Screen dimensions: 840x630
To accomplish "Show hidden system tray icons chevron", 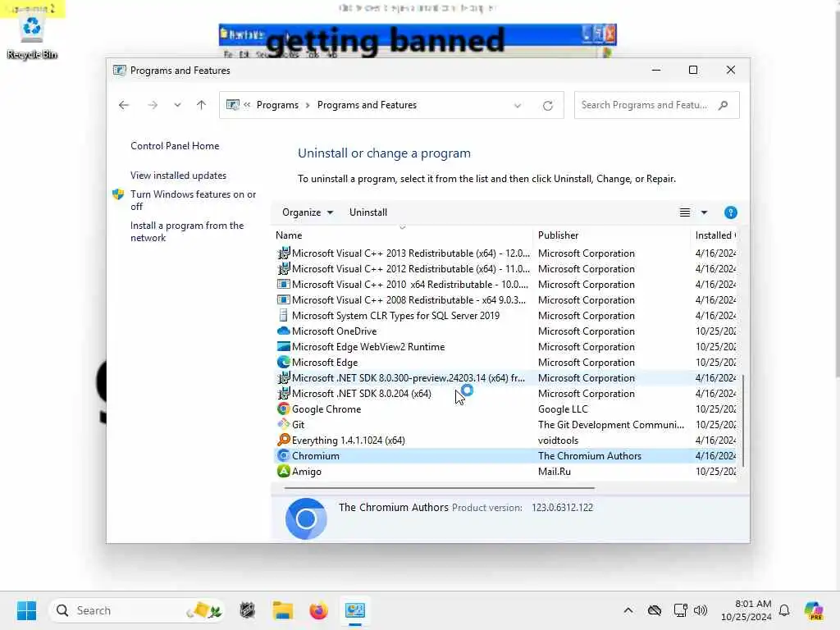I will (x=628, y=610).
